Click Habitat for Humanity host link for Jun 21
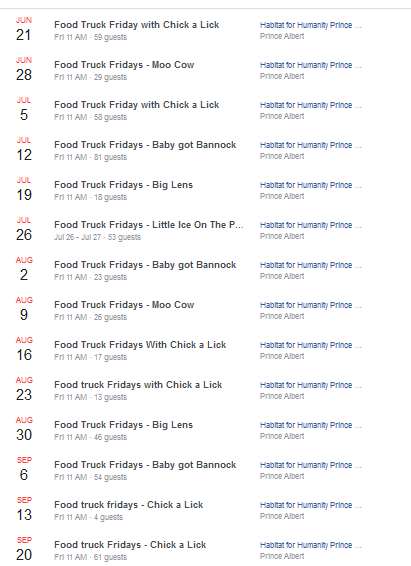 point(310,25)
